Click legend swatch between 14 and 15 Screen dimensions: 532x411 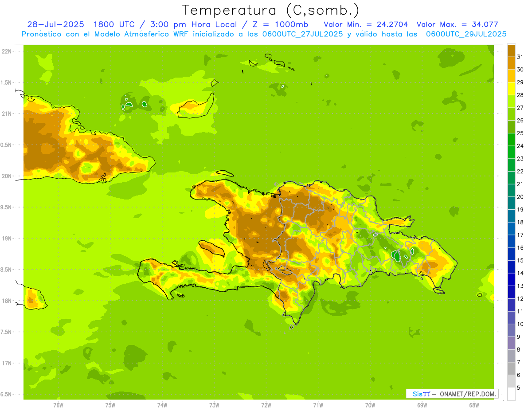pyautogui.click(x=511, y=267)
